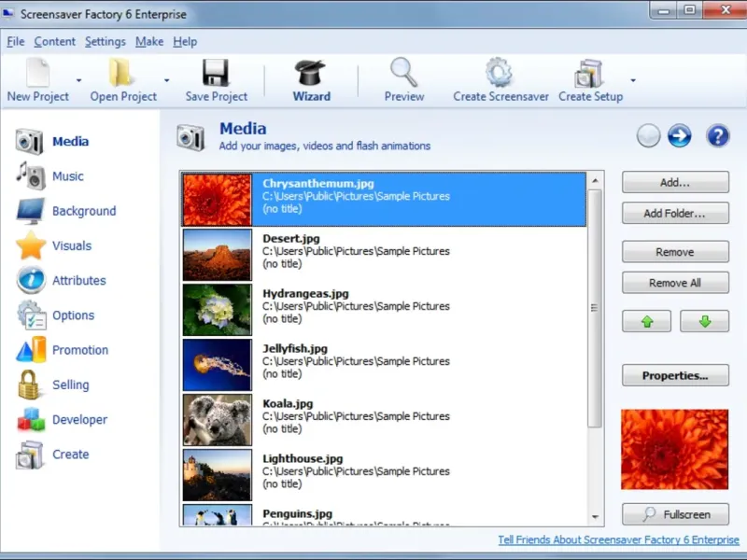The height and width of the screenshot is (560, 747).
Task: Click the Koala.jpg file name text
Action: [x=288, y=404]
